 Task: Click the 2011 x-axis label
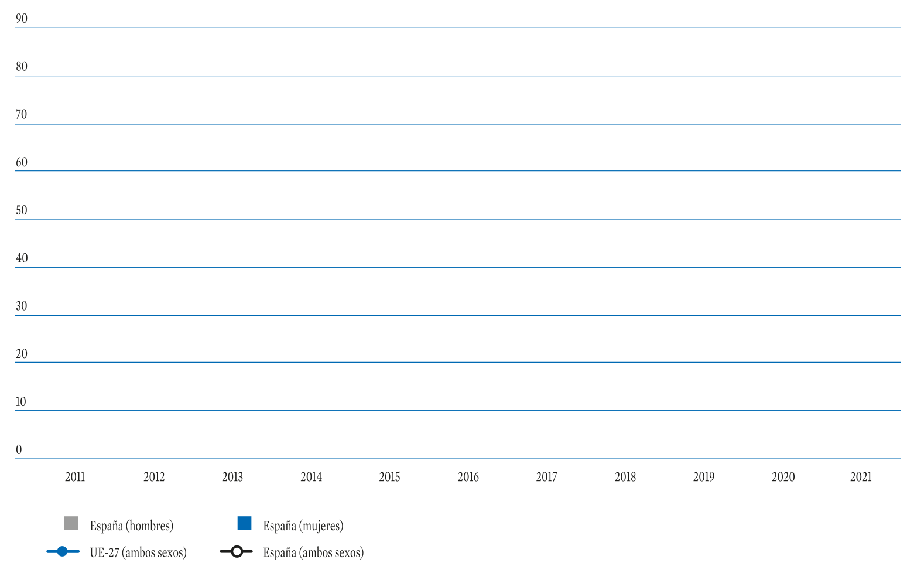click(x=75, y=477)
